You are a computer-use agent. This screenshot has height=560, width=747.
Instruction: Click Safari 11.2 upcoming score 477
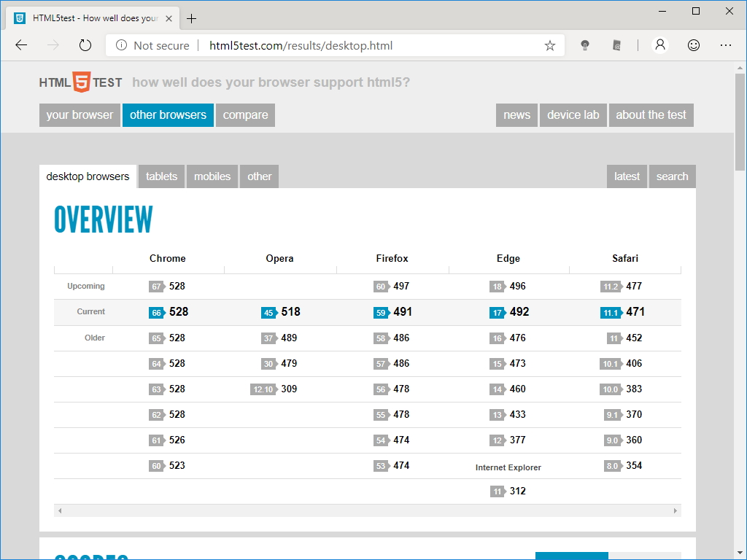(622, 286)
